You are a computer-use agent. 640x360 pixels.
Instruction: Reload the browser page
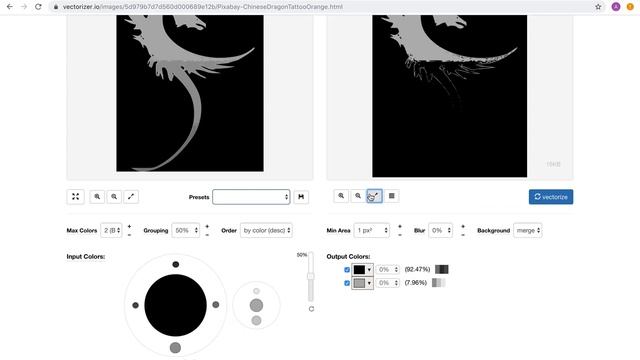[x=38, y=7]
